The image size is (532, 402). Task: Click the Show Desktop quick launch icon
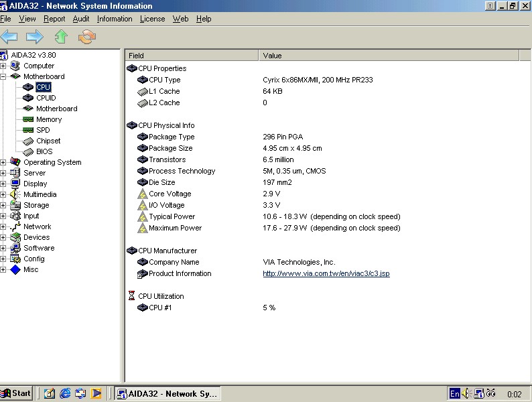pos(50,393)
